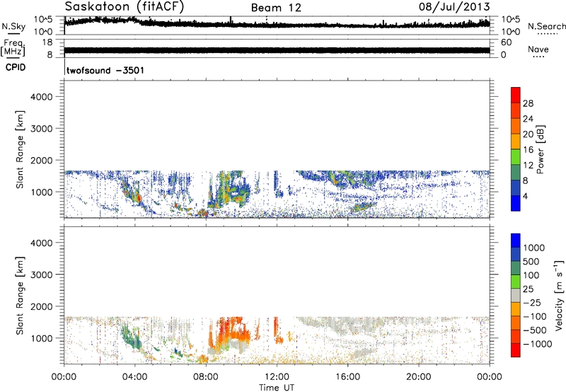
Task: Select the Freq. [MHz] axis label
Action: (x=13, y=48)
